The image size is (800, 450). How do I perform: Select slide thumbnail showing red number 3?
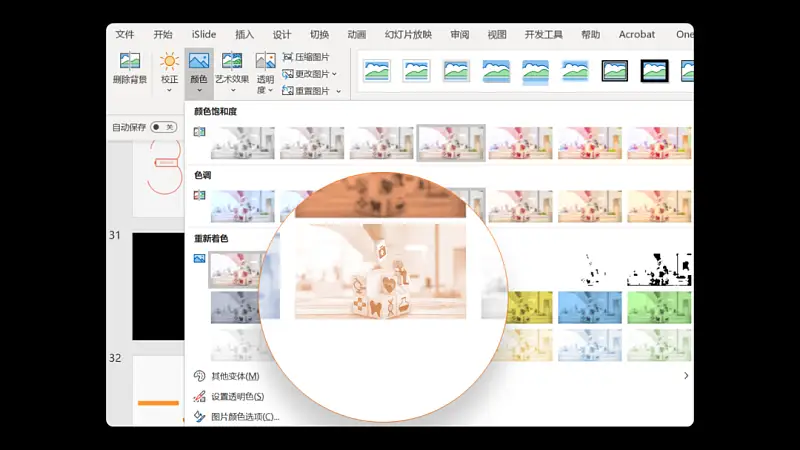(x=158, y=179)
